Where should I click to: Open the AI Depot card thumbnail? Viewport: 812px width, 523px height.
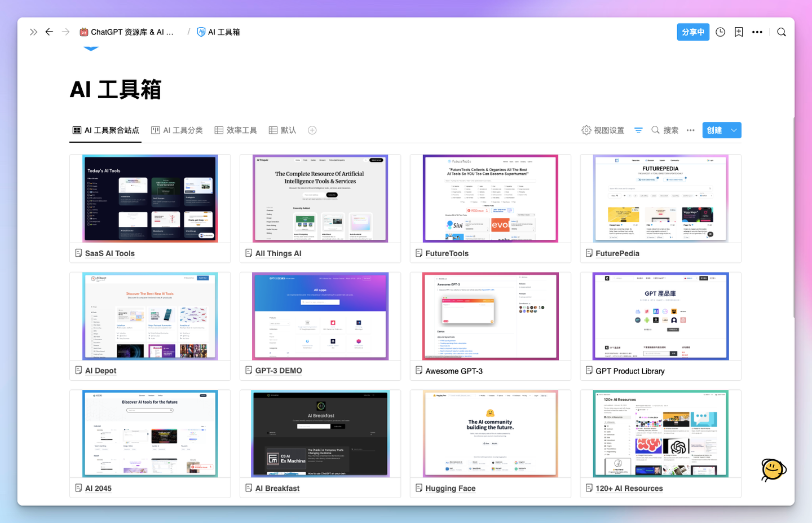150,316
